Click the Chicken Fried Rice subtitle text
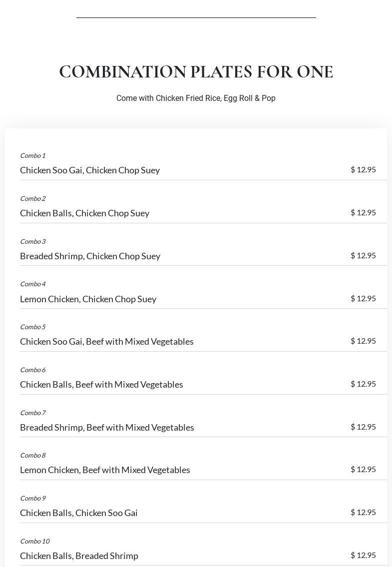Image resolution: width=392 pixels, height=567 pixels. tap(196, 98)
